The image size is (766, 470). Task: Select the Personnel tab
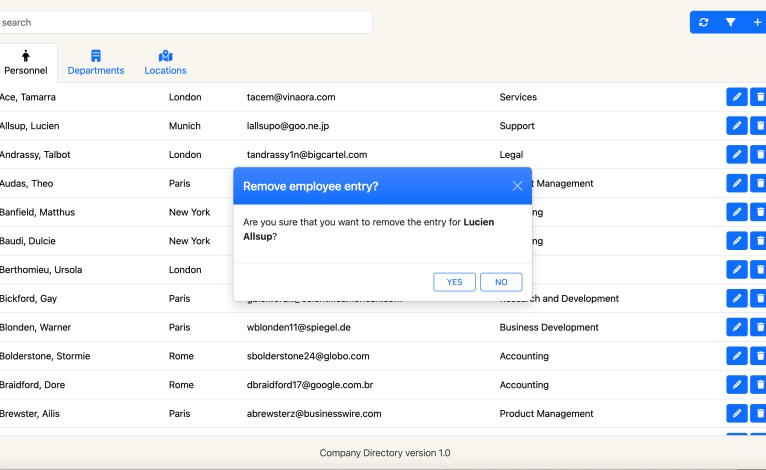[x=26, y=62]
